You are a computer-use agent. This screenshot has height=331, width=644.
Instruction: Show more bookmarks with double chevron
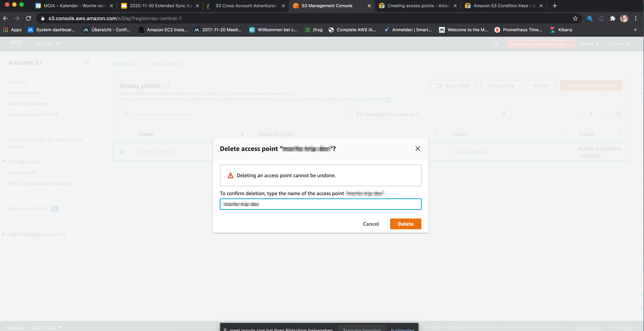635,30
